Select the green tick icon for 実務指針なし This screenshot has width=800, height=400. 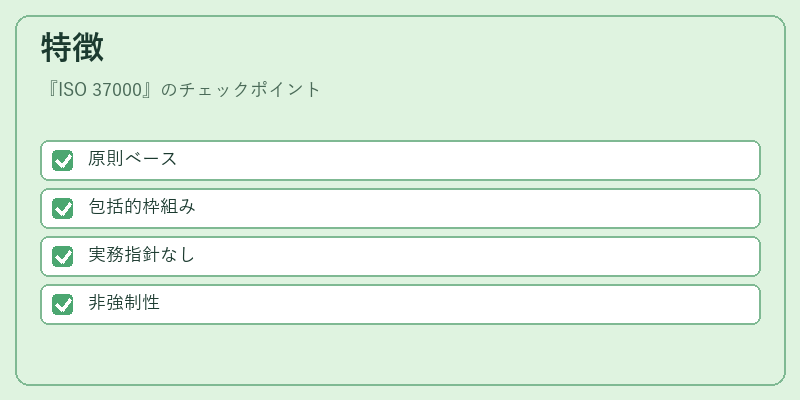click(x=63, y=256)
